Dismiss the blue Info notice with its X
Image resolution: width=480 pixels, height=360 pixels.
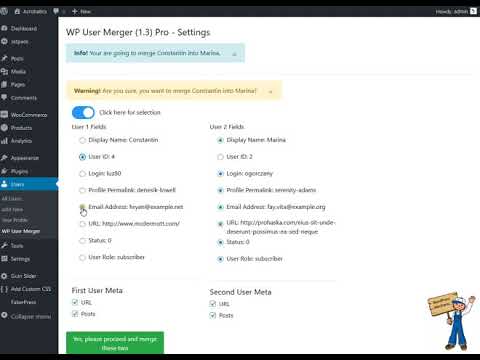234,54
